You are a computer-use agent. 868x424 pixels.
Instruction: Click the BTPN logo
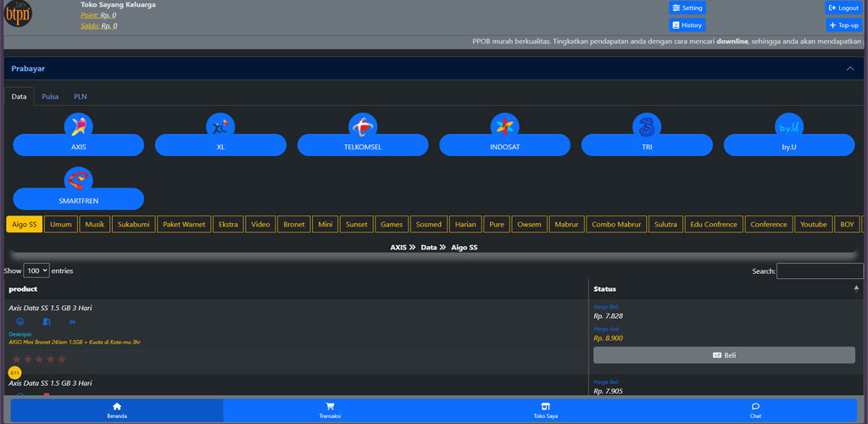(x=18, y=14)
